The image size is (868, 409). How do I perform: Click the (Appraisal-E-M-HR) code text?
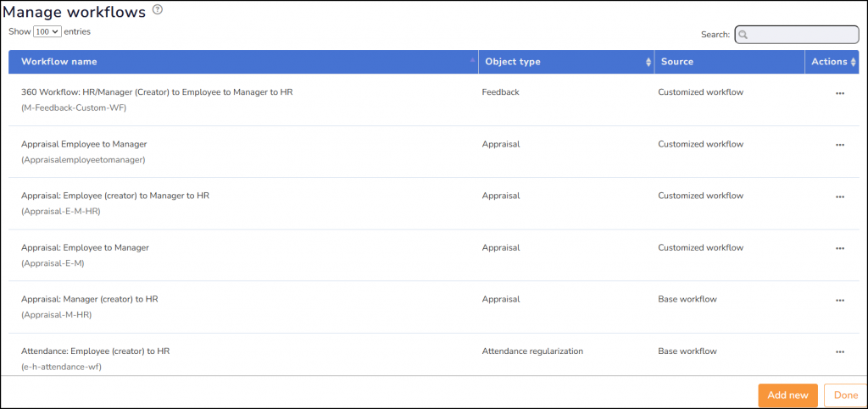pyautogui.click(x=61, y=212)
